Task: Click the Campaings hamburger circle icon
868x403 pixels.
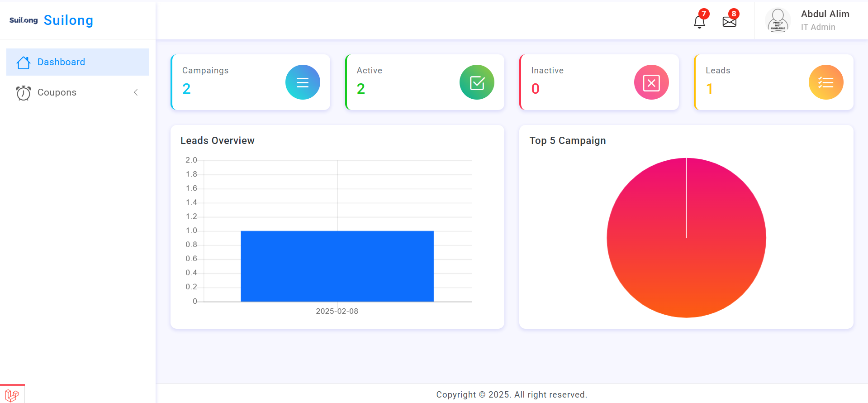Action: 303,82
